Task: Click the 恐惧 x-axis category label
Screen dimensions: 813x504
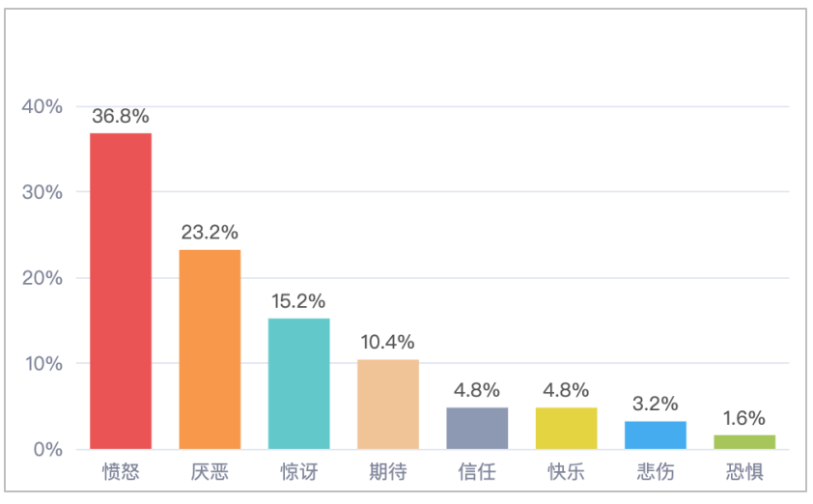Action: click(x=743, y=473)
